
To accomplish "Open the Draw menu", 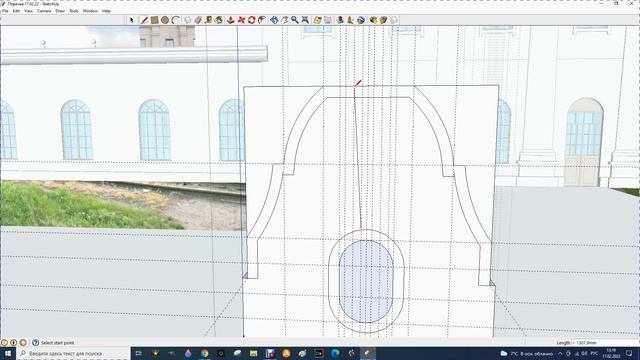I will click(60, 11).
